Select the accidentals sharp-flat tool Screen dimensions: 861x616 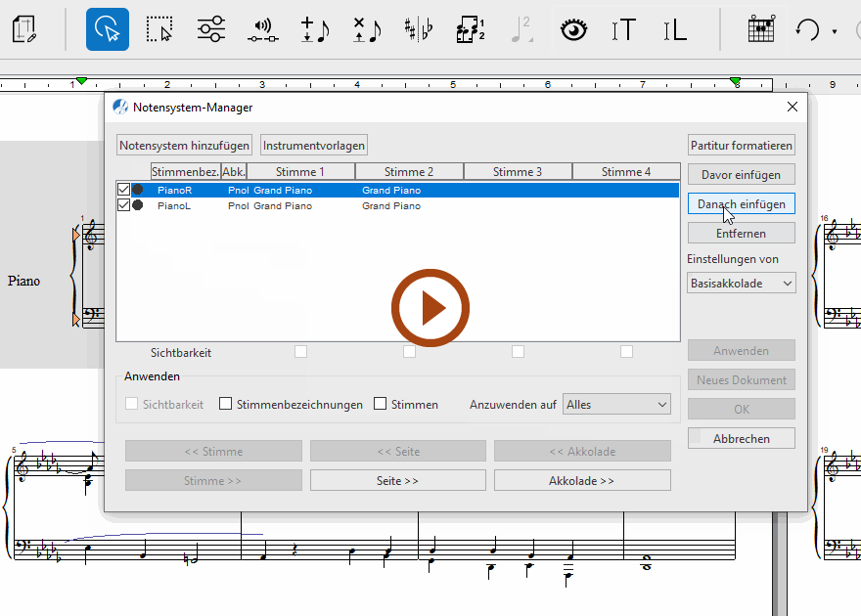(419, 29)
